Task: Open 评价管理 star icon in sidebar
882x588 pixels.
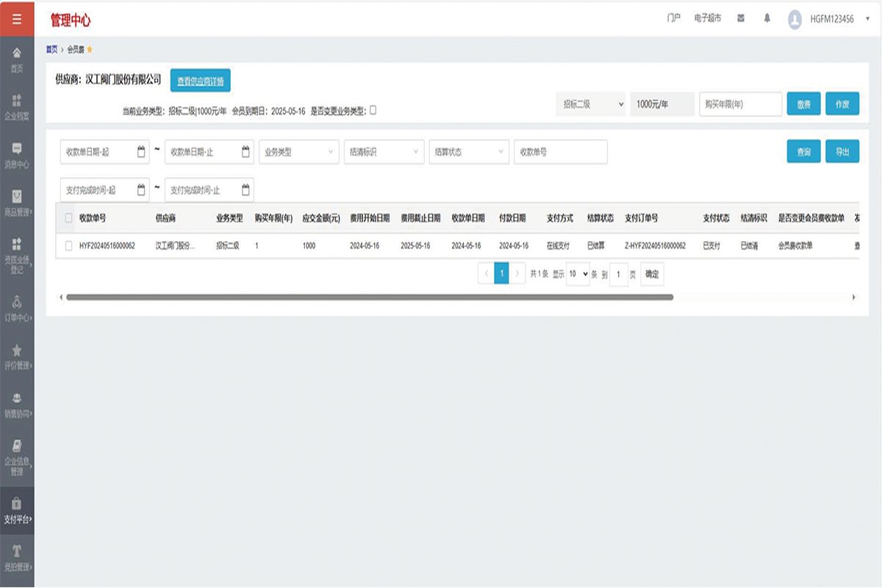Action: tap(17, 356)
